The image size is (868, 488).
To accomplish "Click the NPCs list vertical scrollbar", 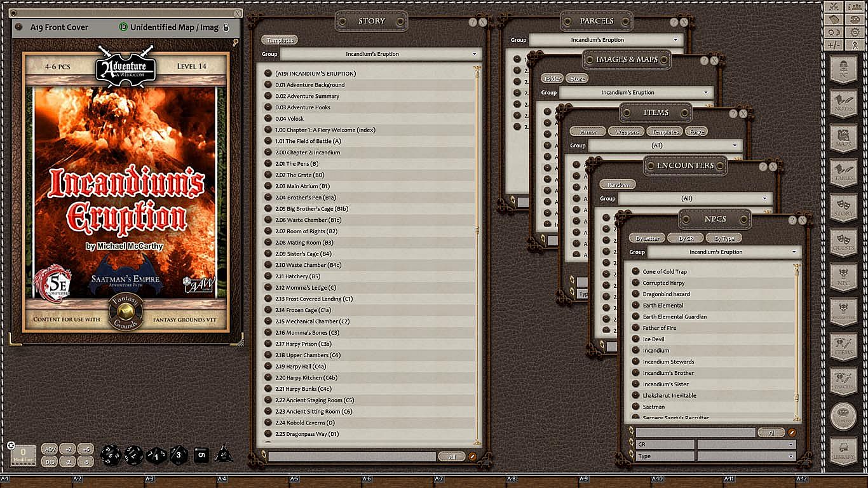I will pyautogui.click(x=797, y=341).
